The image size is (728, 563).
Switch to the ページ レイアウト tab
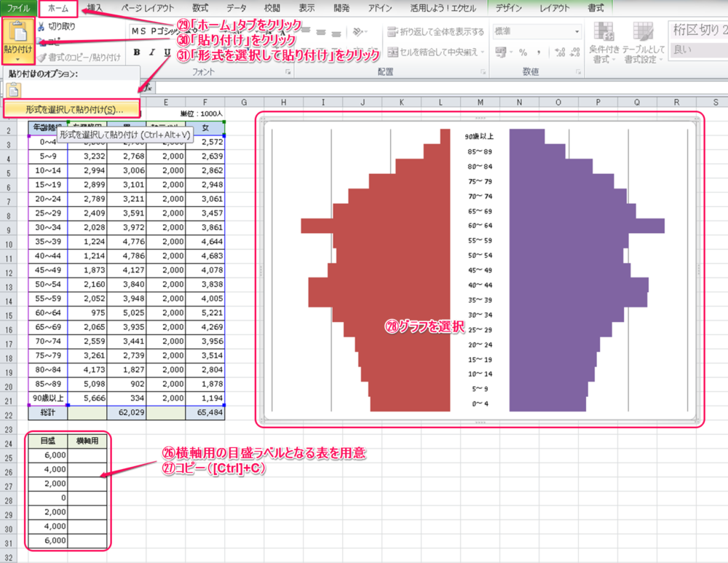146,9
